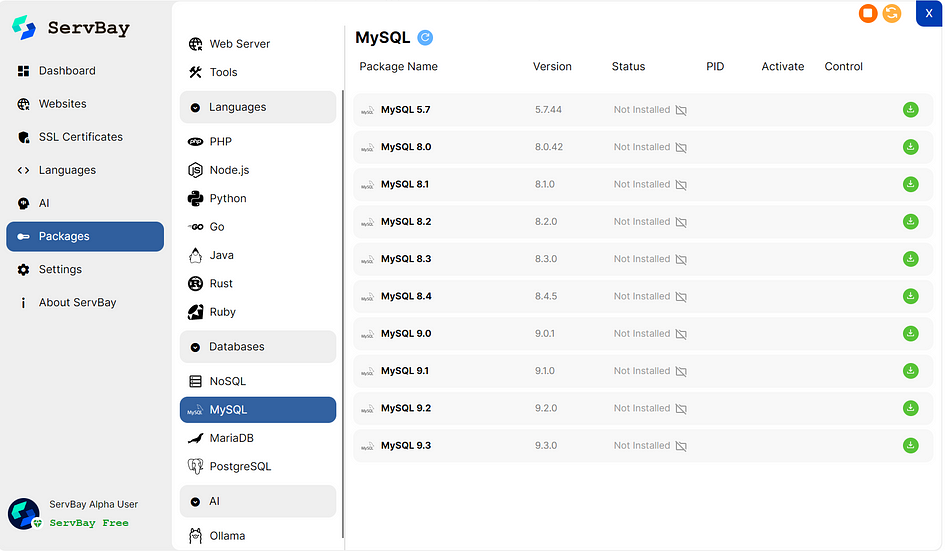Open the AI section in the main sidebar

click(x=85, y=203)
